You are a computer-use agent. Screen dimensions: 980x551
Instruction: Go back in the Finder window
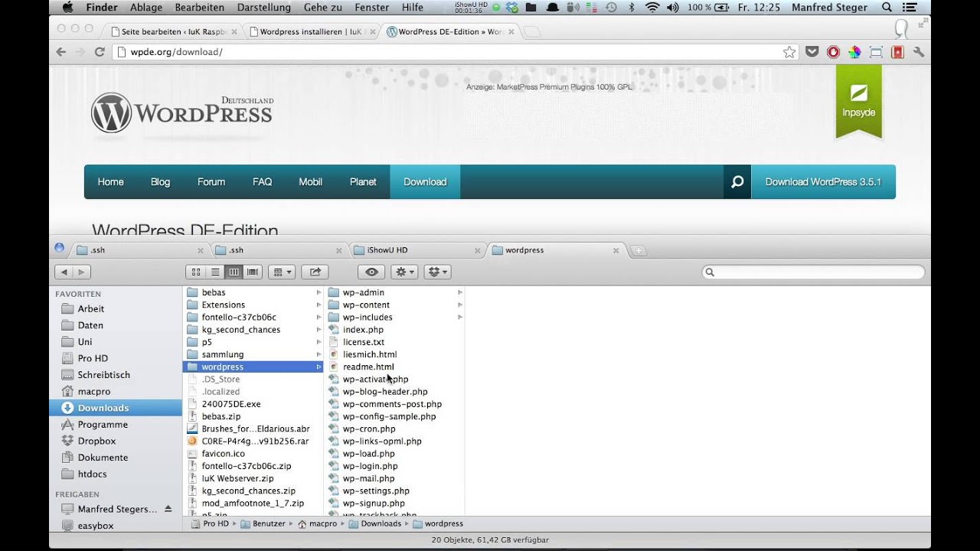click(x=64, y=272)
